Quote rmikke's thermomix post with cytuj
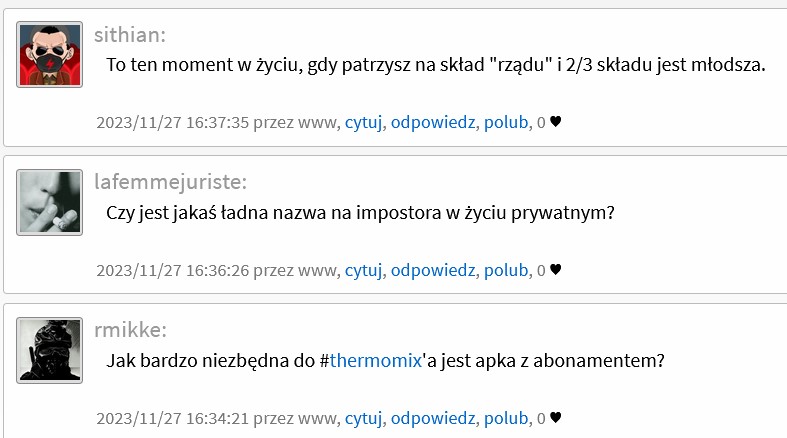The height and width of the screenshot is (438, 787). 363,418
